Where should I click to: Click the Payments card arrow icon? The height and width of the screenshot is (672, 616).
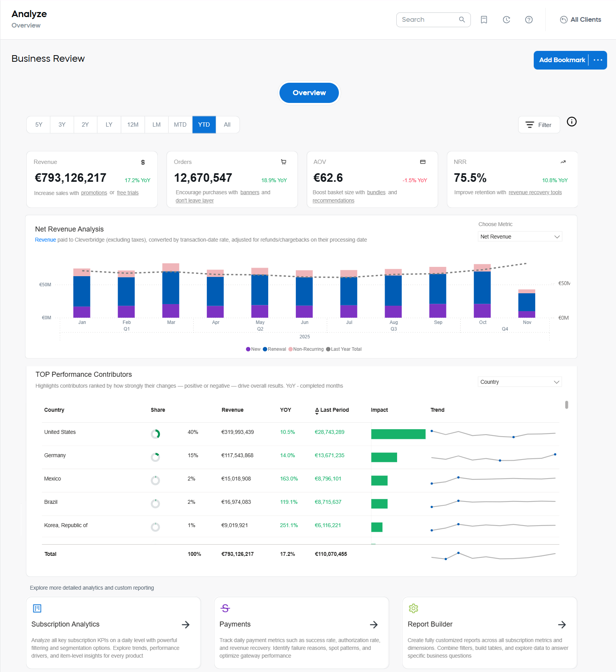coord(373,625)
